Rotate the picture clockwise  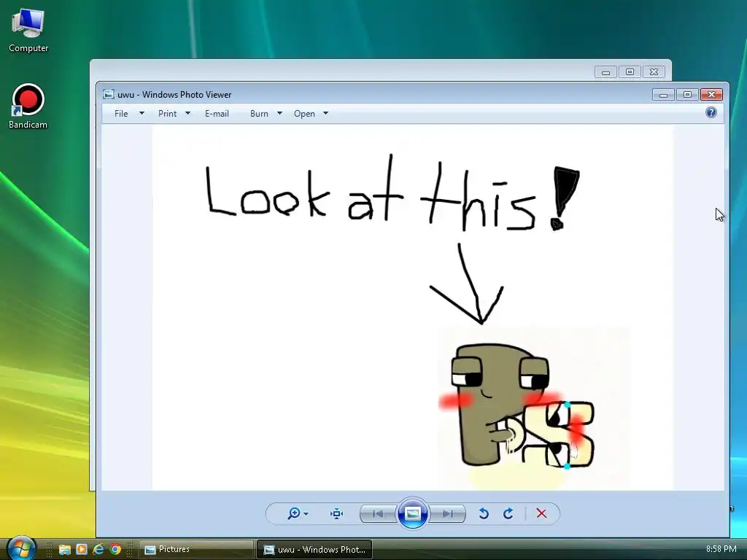coord(508,513)
